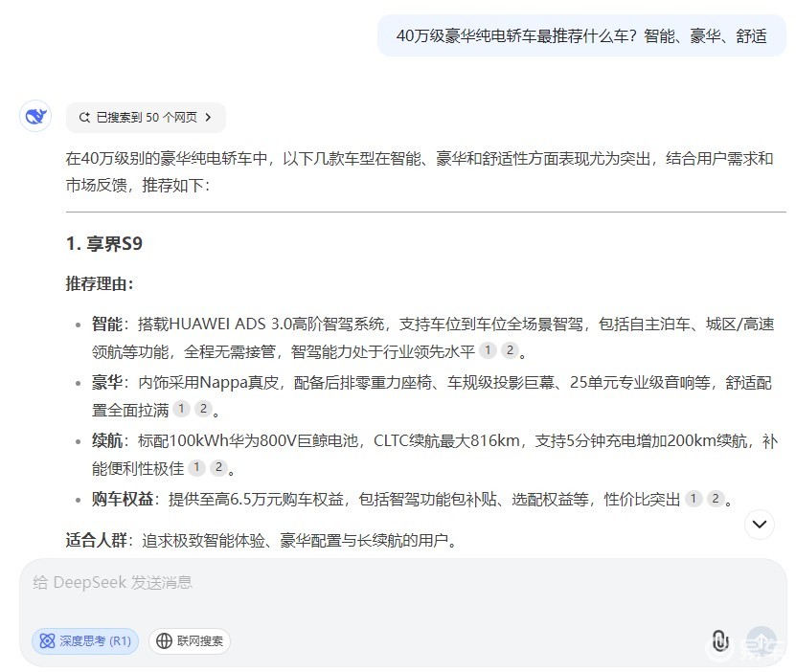Click the globe icon in 联网搜索 button

pyautogui.click(x=164, y=641)
